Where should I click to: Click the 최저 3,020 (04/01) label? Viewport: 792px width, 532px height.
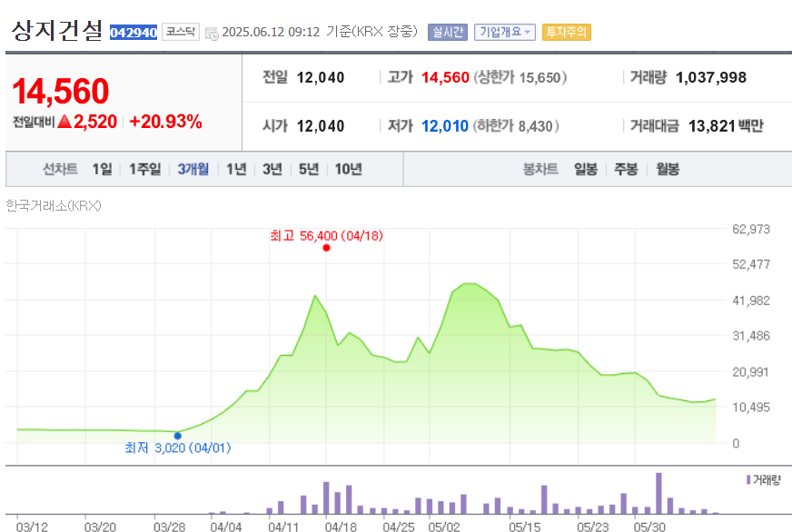point(178,448)
